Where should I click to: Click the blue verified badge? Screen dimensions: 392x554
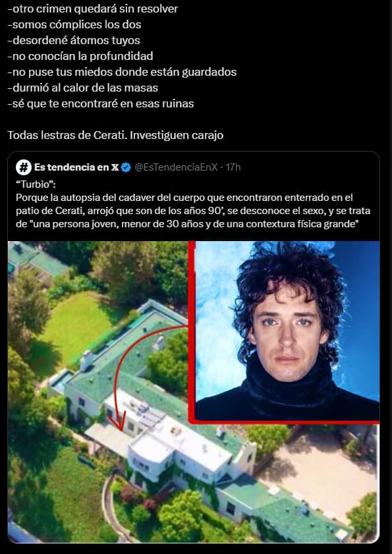126,167
